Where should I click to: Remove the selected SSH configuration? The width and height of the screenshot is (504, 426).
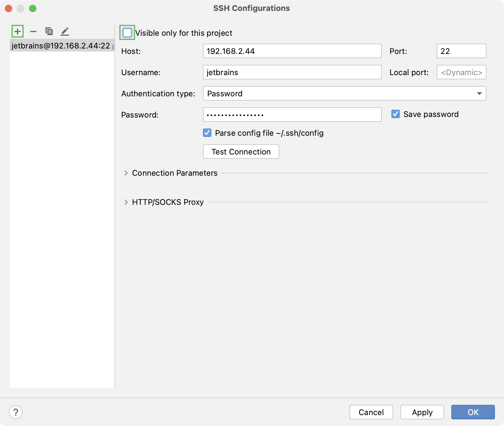click(x=33, y=31)
